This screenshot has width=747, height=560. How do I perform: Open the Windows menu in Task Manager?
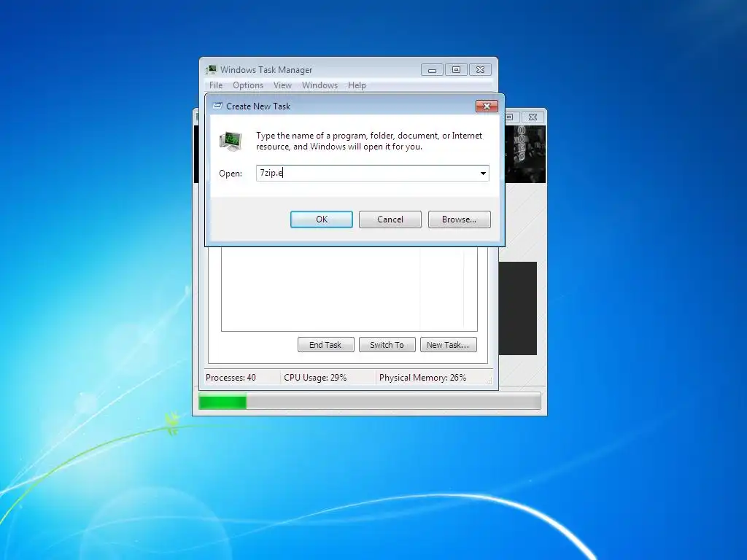click(x=320, y=85)
